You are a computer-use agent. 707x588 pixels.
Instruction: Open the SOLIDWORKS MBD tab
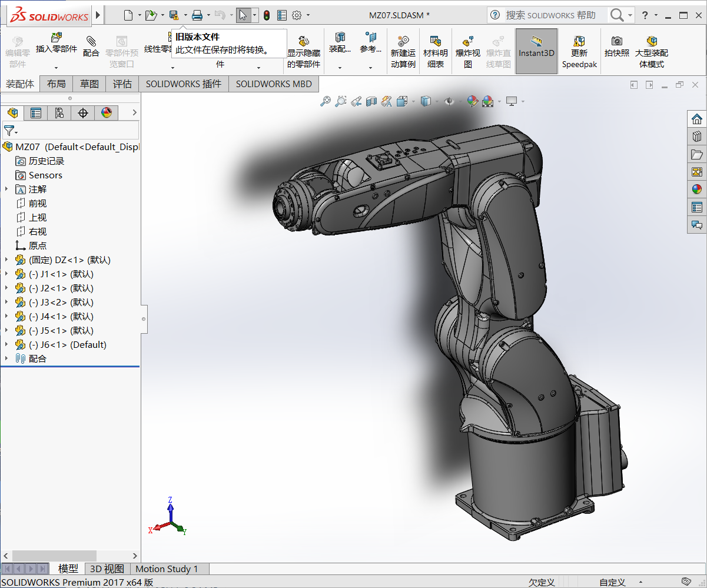(x=273, y=84)
